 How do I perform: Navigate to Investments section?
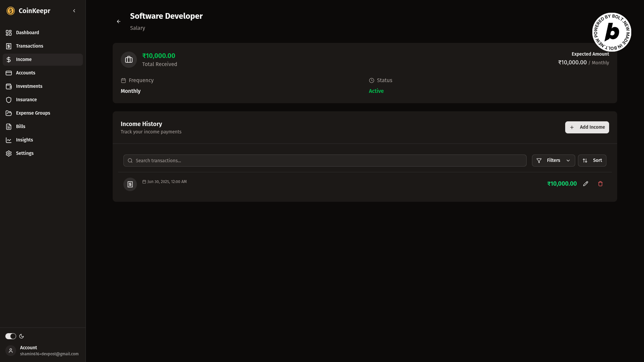tap(29, 86)
